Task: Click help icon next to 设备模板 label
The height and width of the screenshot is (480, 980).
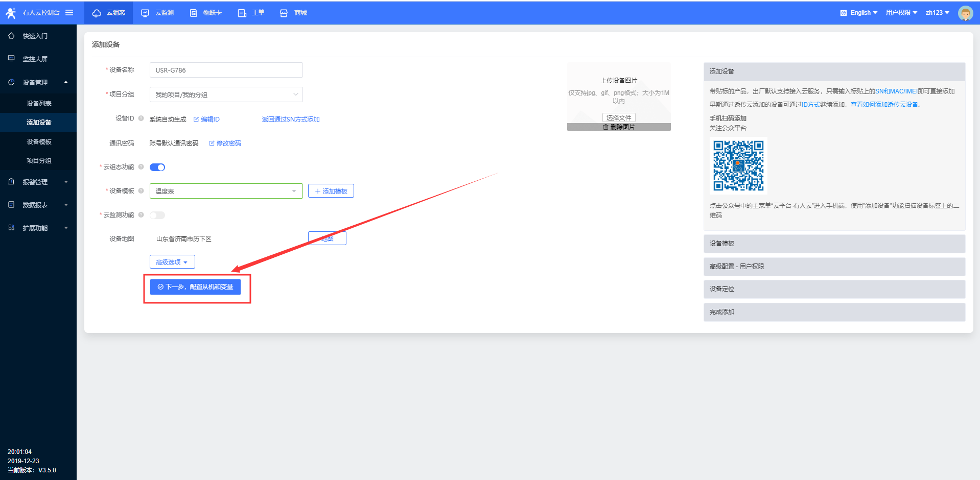Action: pyautogui.click(x=141, y=191)
